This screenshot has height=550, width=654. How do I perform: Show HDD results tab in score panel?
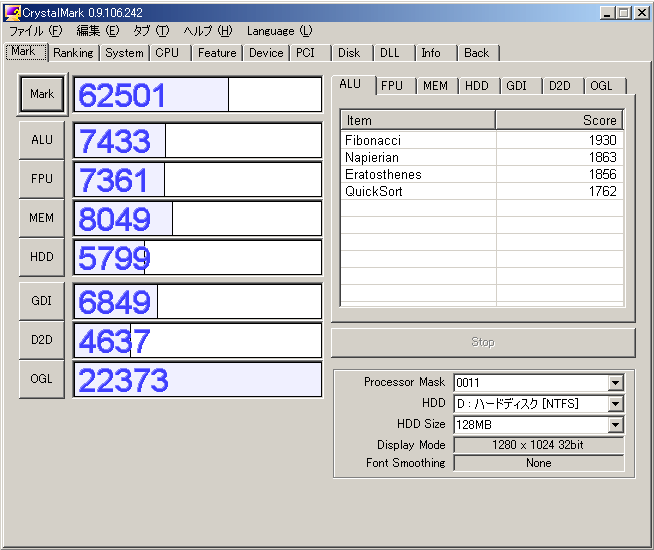coord(477,86)
